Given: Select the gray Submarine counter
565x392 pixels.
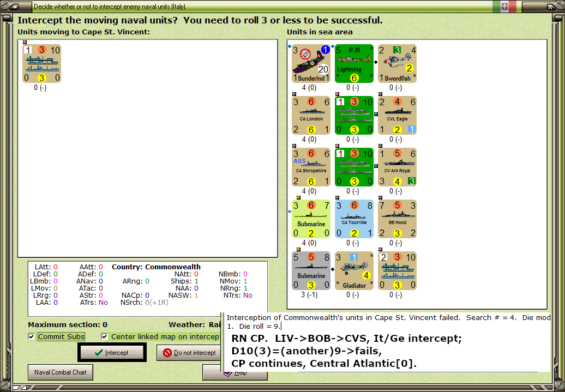Looking at the screenshot, I should (311, 270).
